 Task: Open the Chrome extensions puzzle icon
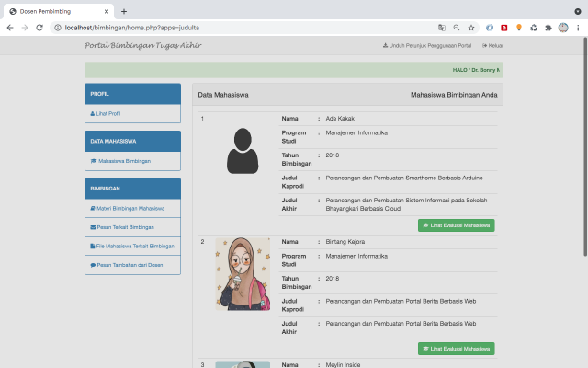coord(548,28)
